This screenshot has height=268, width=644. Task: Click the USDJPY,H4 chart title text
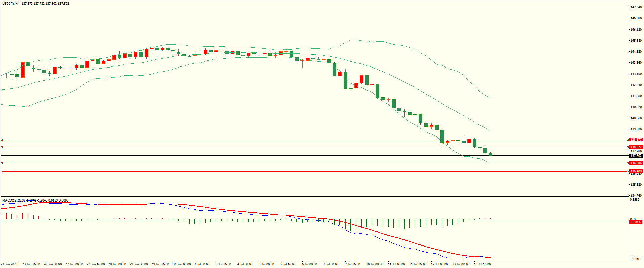pyautogui.click(x=11, y=4)
